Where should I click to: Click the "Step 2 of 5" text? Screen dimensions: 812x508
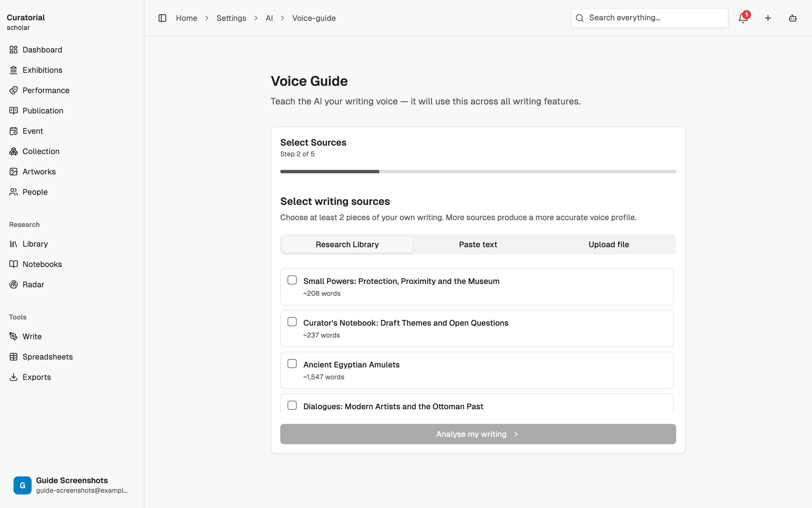tap(297, 154)
